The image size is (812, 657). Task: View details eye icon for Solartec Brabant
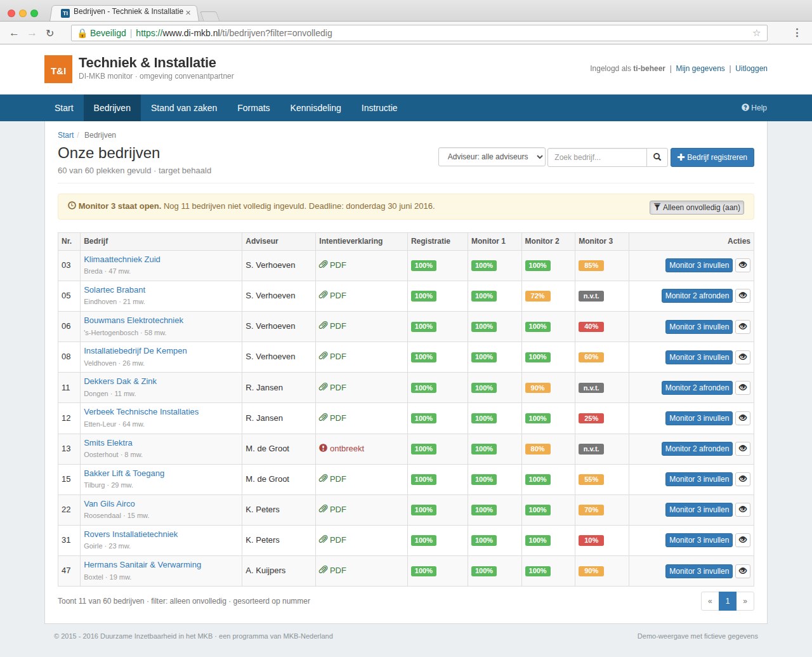tap(742, 296)
